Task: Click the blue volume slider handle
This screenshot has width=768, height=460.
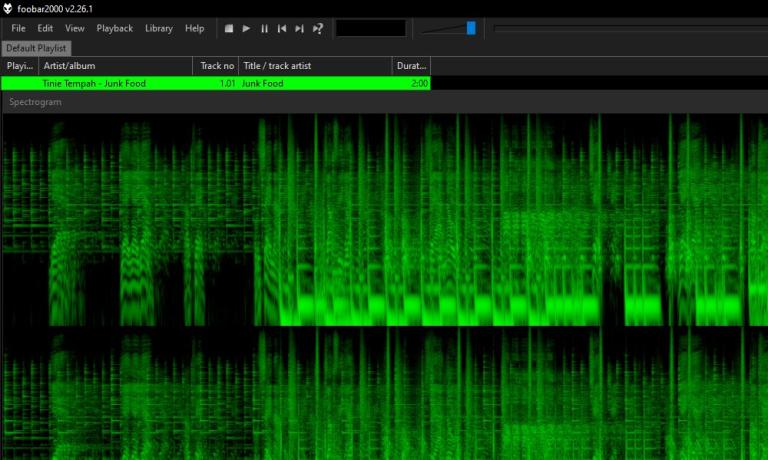Action: pyautogui.click(x=471, y=28)
